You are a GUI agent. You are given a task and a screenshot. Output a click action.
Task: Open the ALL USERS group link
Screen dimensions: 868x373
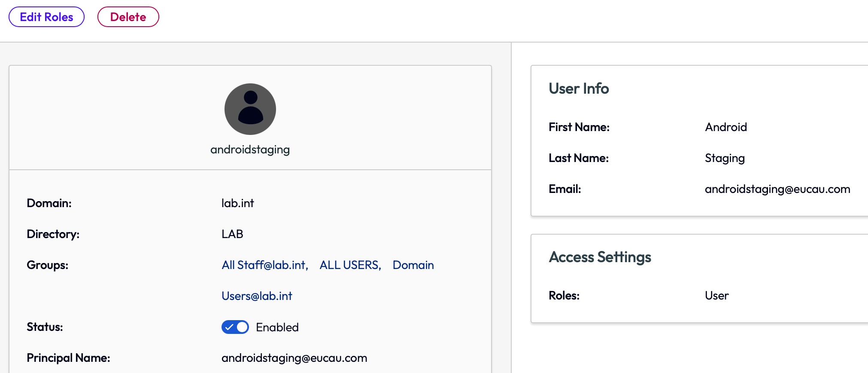[x=350, y=265]
